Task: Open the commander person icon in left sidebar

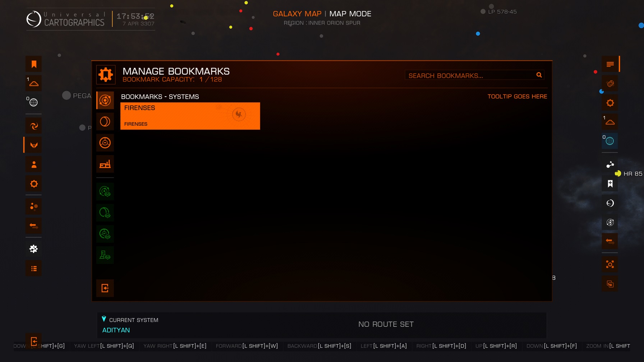Action: tap(34, 164)
